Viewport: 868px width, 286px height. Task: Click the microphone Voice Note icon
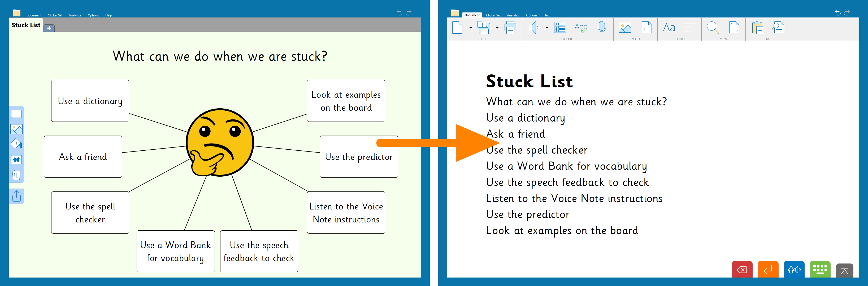pyautogui.click(x=601, y=28)
